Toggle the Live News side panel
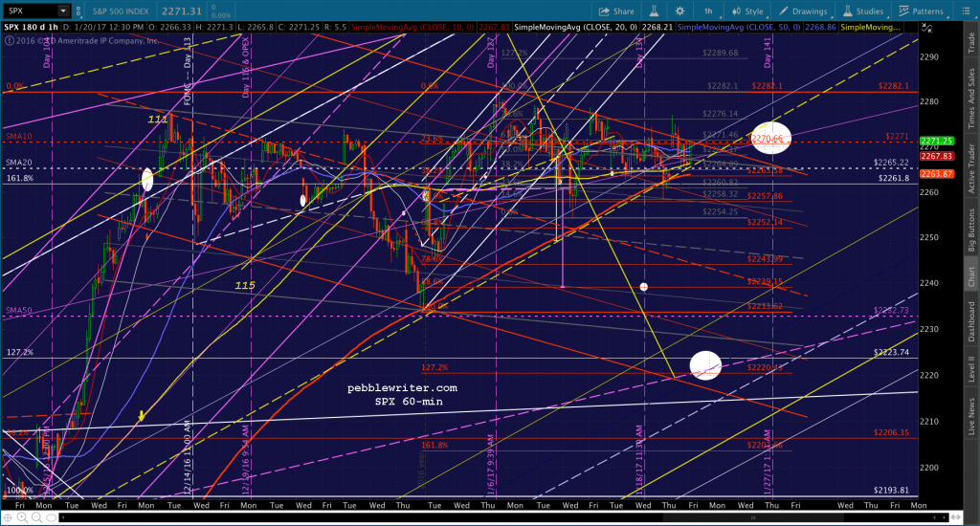Viewport: 980px width, 526px height. 971,416
